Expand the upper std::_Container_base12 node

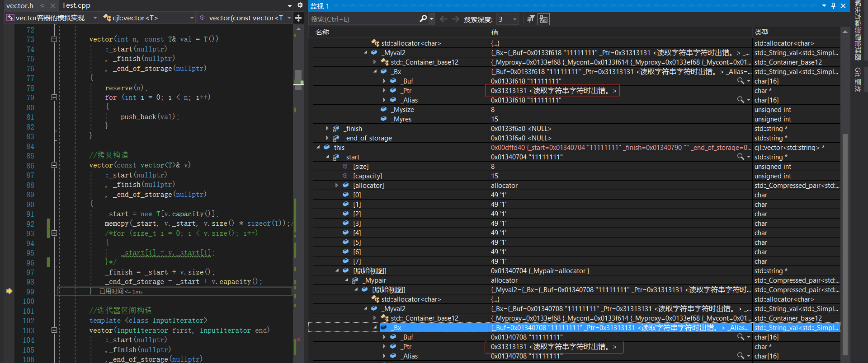[374, 62]
